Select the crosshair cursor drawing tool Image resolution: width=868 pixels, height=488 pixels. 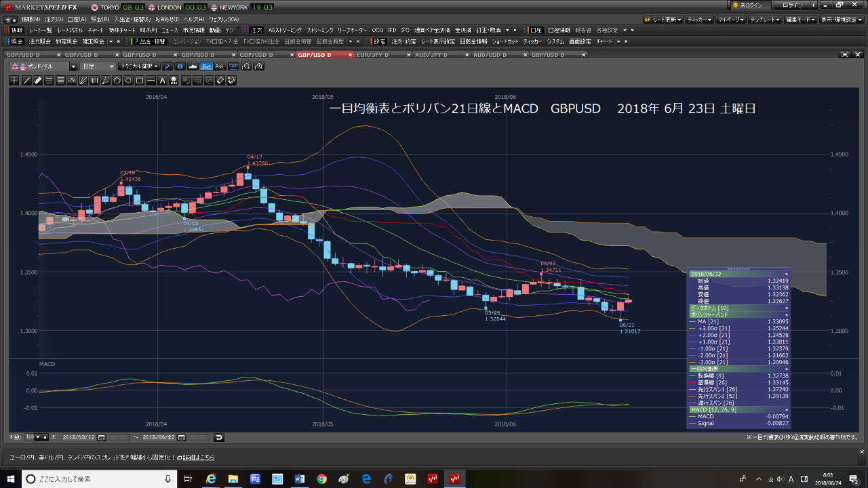[15, 81]
